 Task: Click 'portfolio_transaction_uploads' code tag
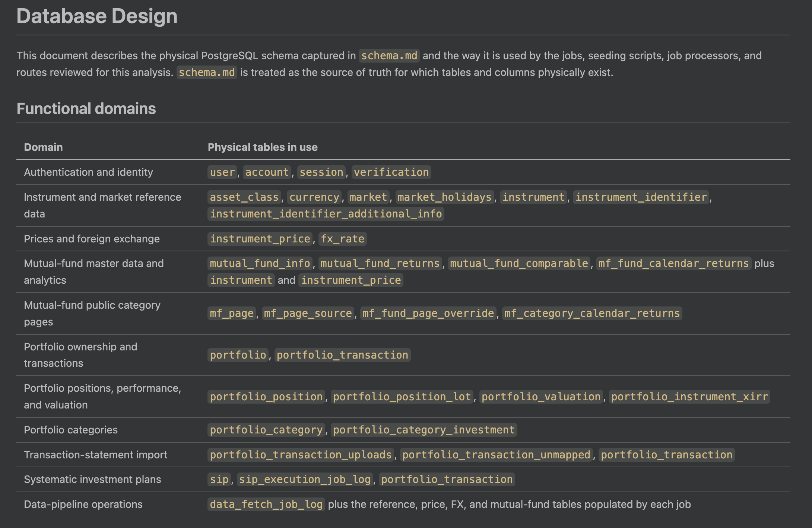tap(301, 455)
